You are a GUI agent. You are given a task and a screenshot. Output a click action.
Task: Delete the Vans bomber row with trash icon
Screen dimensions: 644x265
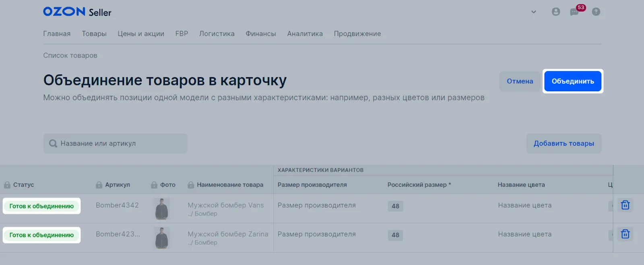625,205
